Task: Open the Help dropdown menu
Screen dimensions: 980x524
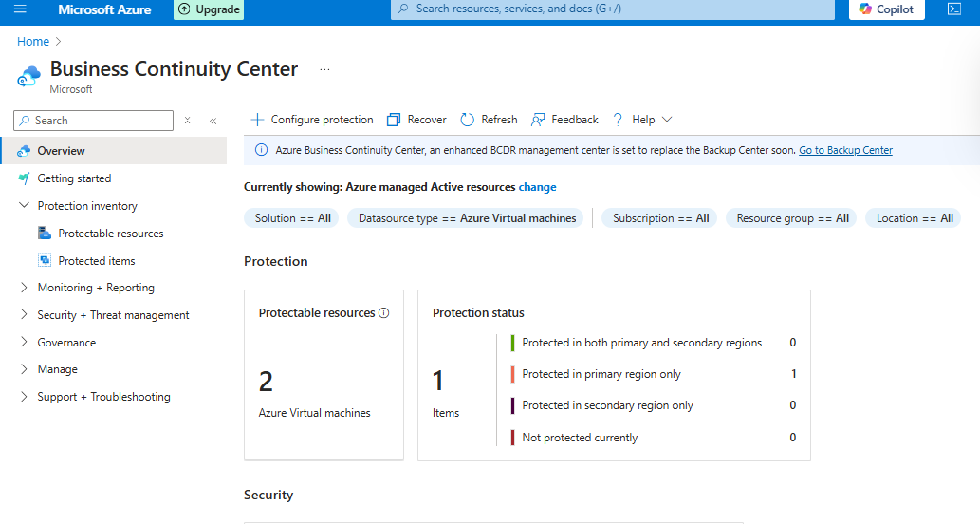Action: tap(643, 120)
